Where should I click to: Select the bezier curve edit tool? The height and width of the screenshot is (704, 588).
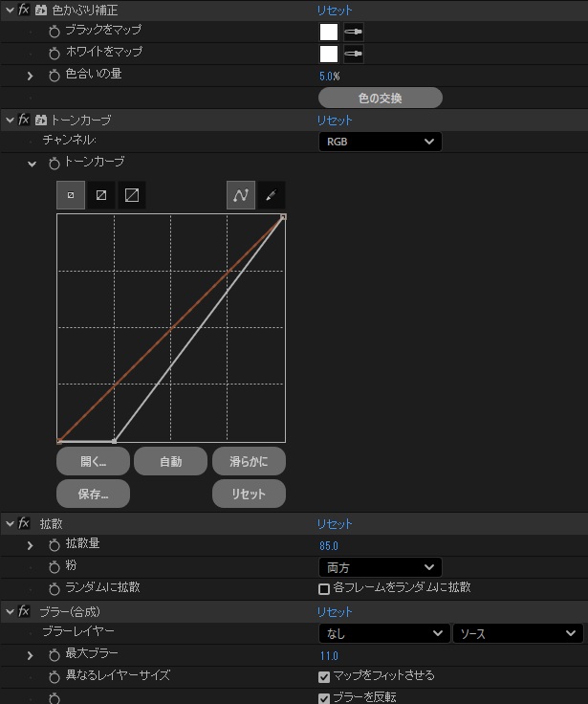pyautogui.click(x=241, y=195)
